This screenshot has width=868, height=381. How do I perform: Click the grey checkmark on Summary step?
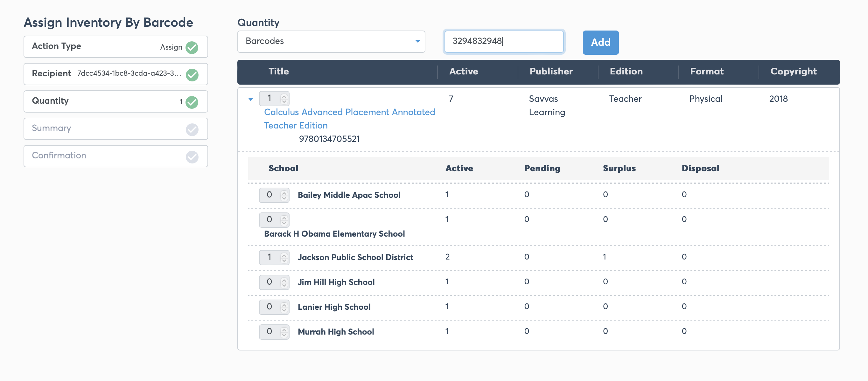pos(192,129)
